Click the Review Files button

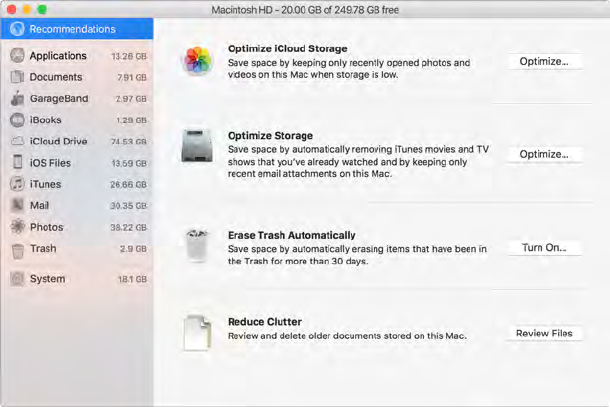coord(544,333)
